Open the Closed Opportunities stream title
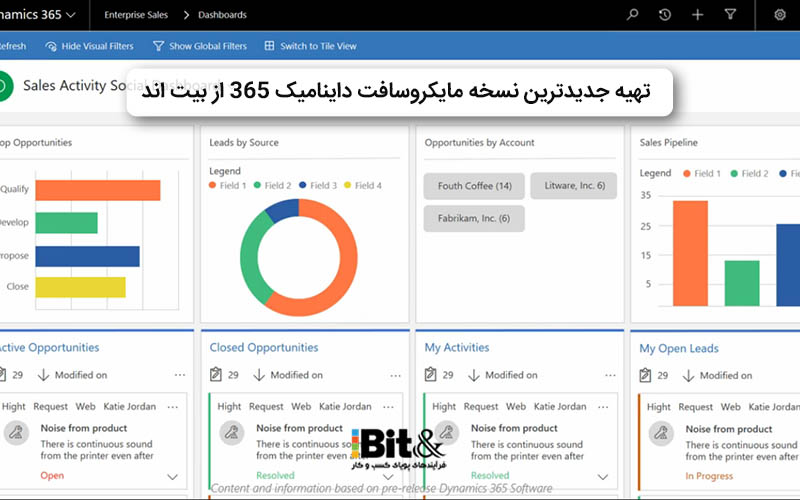Viewport: 800px width, 500px height. click(264, 347)
